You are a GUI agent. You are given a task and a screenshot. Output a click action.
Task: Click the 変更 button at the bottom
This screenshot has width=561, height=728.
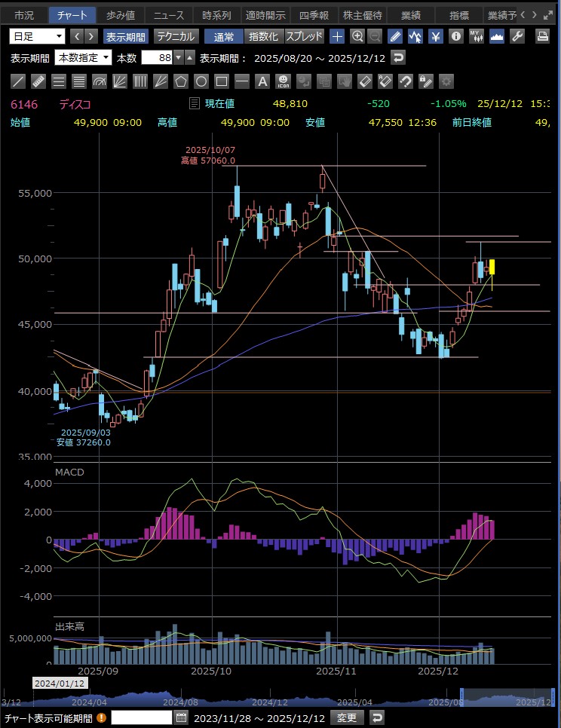click(x=347, y=717)
